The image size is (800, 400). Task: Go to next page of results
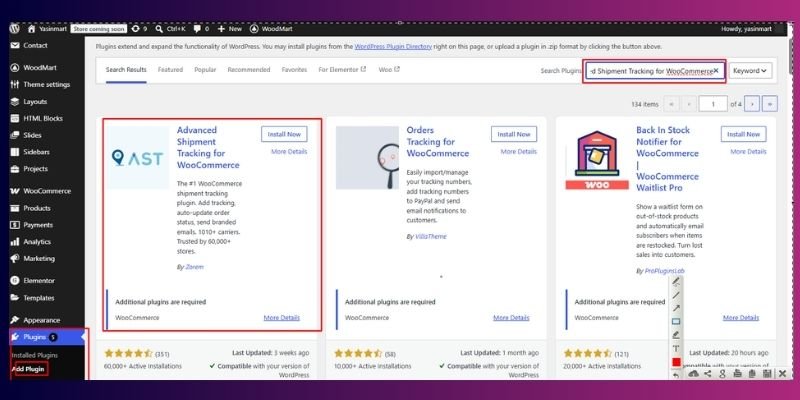click(752, 104)
